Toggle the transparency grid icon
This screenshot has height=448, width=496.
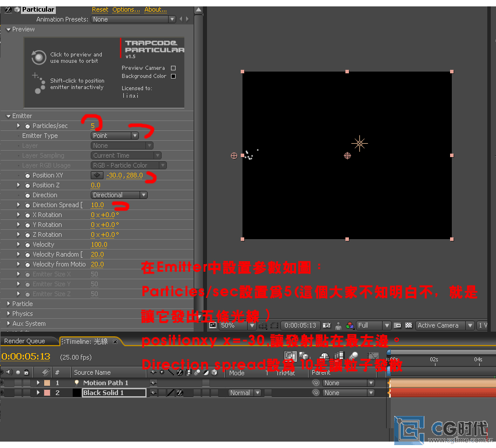pos(408,326)
